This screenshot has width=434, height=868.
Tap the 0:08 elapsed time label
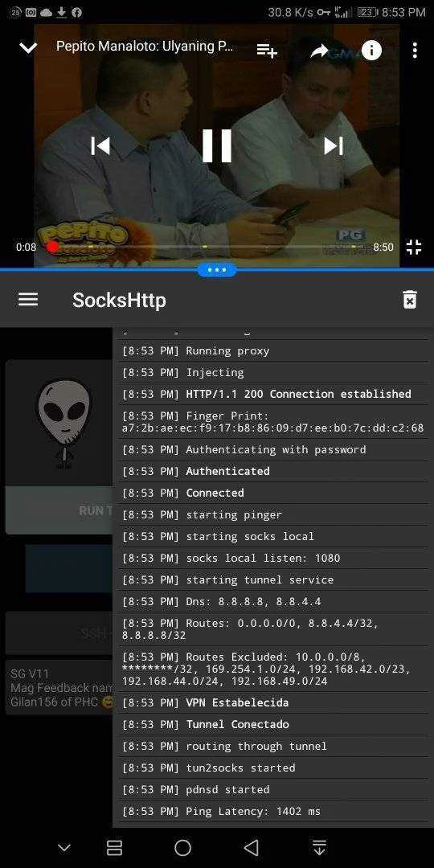[x=26, y=247]
